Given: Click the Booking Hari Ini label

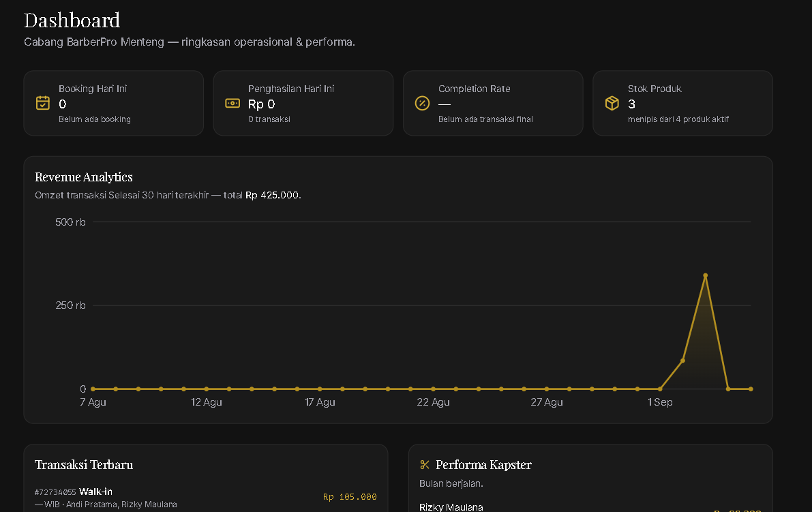Looking at the screenshot, I should tap(93, 89).
